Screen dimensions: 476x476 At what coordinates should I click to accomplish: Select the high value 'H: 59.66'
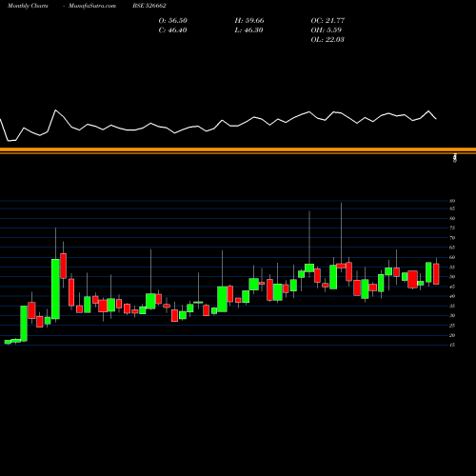coord(249,21)
